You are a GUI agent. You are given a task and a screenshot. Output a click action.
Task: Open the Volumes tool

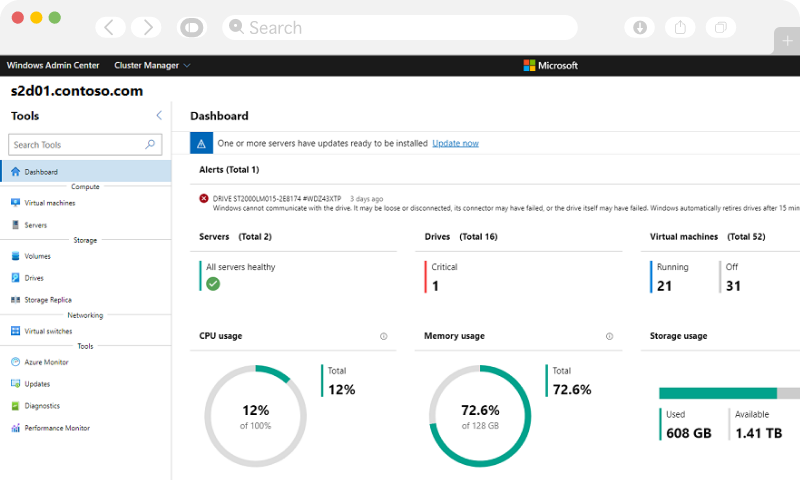click(38, 256)
